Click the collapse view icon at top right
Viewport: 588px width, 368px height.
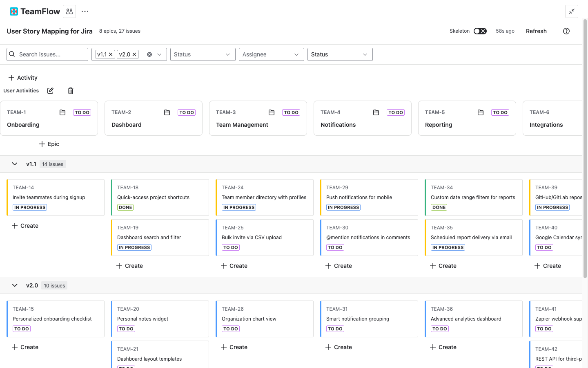[x=572, y=11]
